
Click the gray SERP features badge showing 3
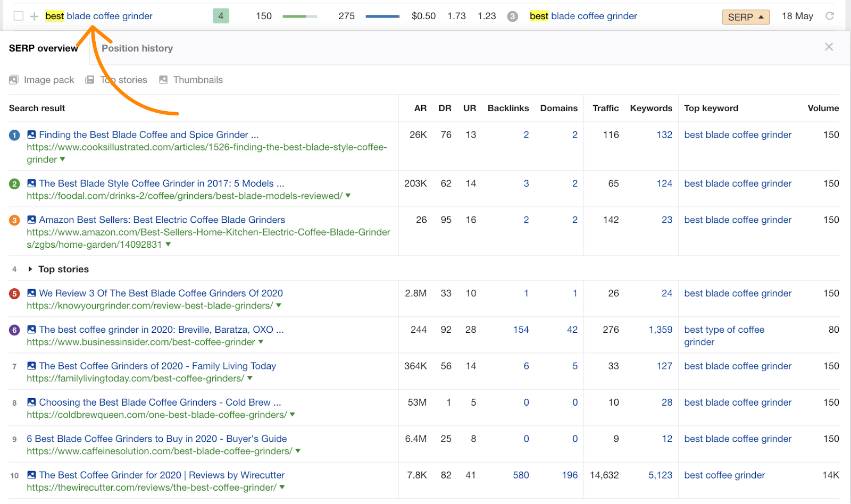[x=512, y=16]
